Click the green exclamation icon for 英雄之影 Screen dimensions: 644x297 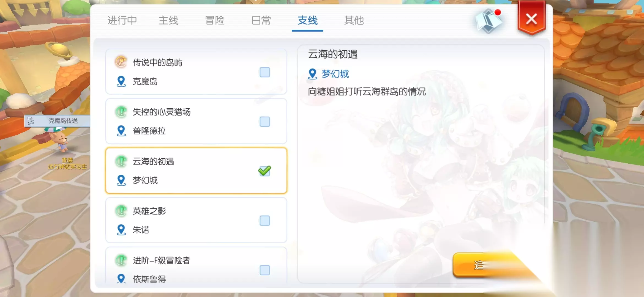coord(121,211)
